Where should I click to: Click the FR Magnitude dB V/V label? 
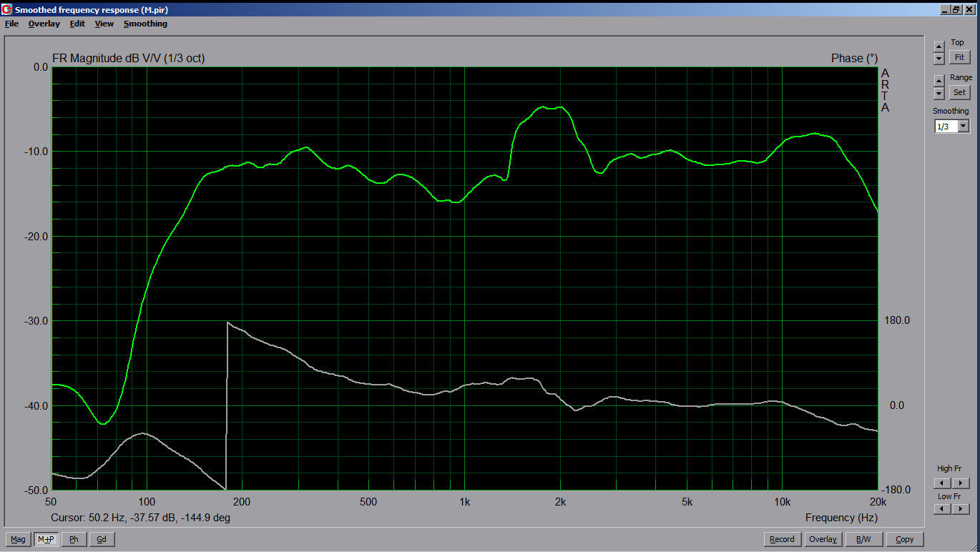point(129,59)
